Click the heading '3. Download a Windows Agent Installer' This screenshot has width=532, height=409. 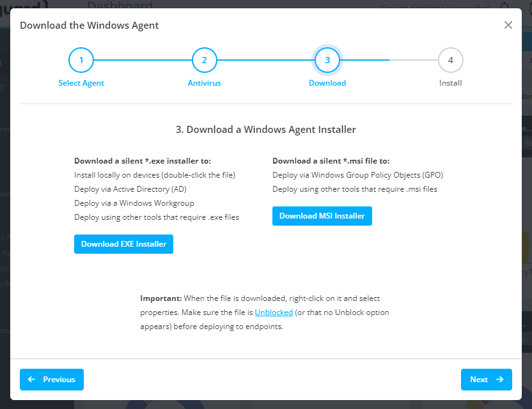[265, 130]
